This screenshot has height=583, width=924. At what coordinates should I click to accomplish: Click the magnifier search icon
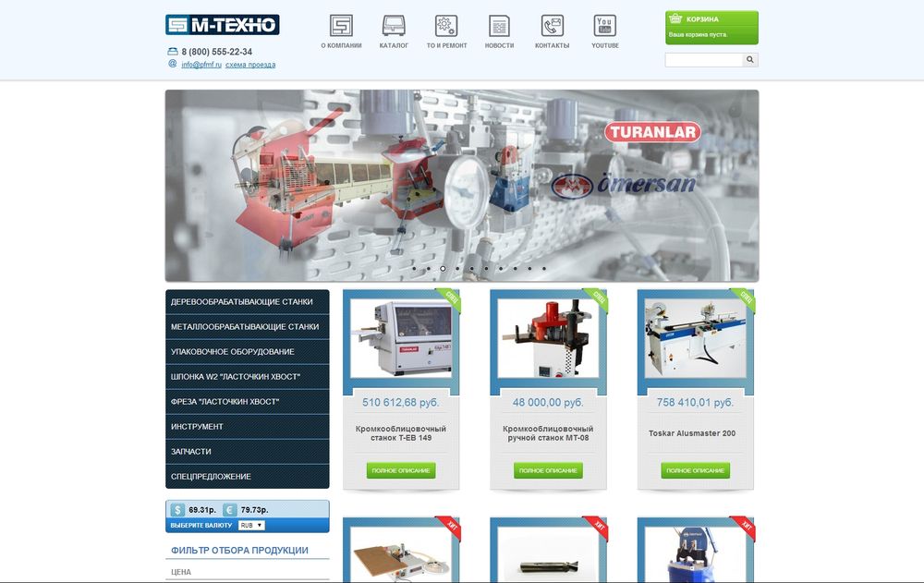point(750,59)
